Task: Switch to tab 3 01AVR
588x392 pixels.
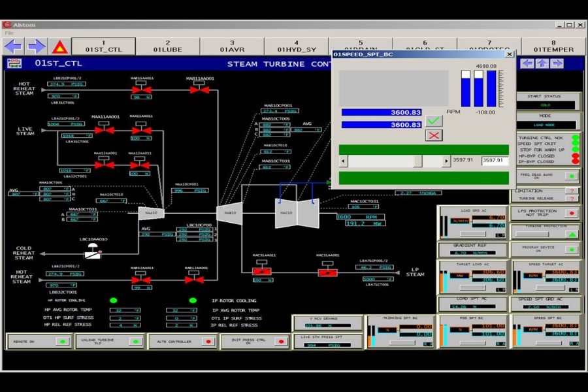Action: click(x=232, y=46)
